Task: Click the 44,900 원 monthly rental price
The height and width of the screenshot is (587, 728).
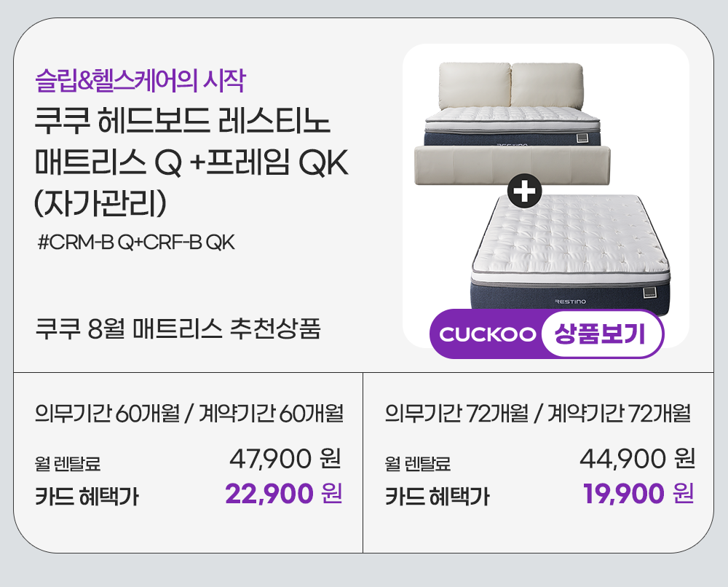Action: click(x=636, y=459)
